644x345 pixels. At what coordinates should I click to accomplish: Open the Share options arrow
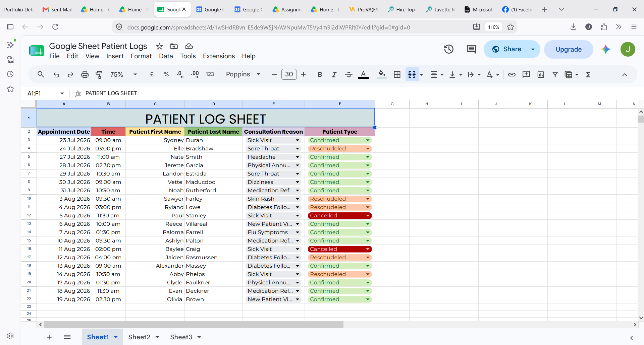coord(533,49)
